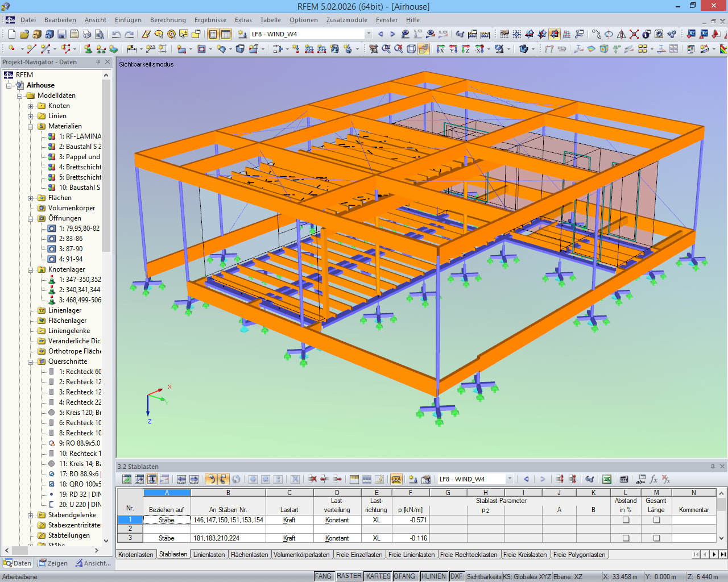The height and width of the screenshot is (582, 728).
Task: Click the Save icon in the toolbar
Action: [x=61, y=34]
